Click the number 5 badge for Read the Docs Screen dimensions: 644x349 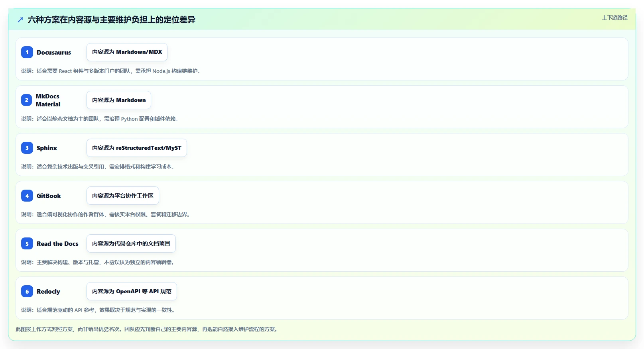pyautogui.click(x=27, y=243)
